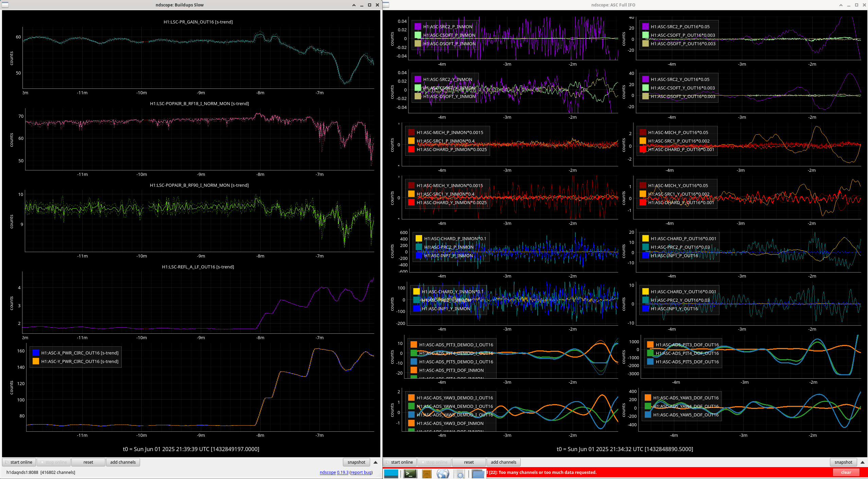Viewport: 868px width, 479px height.
Task: Click the H1:ASC-ADS_PIT5_DOF_OUT16 legend label
Action: pos(687,362)
